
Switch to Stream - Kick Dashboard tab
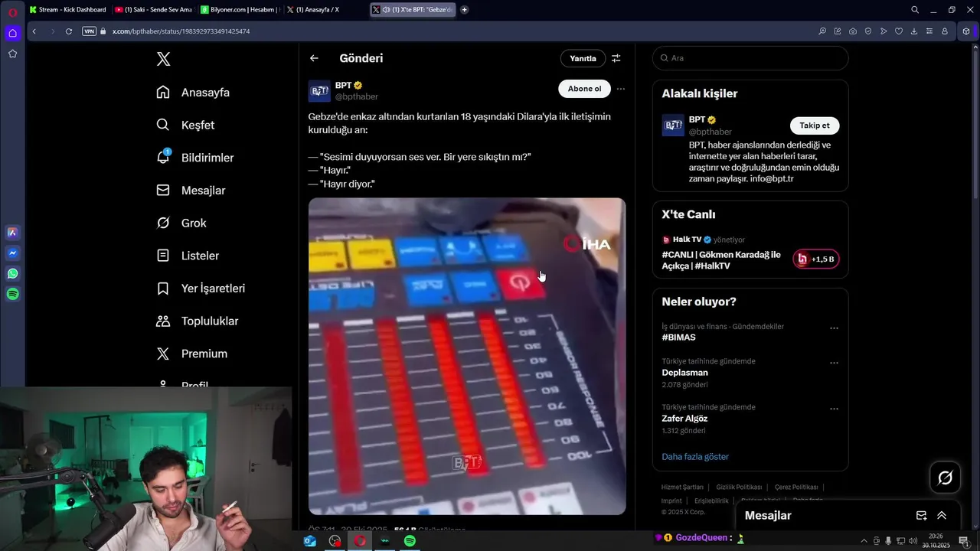[67, 10]
